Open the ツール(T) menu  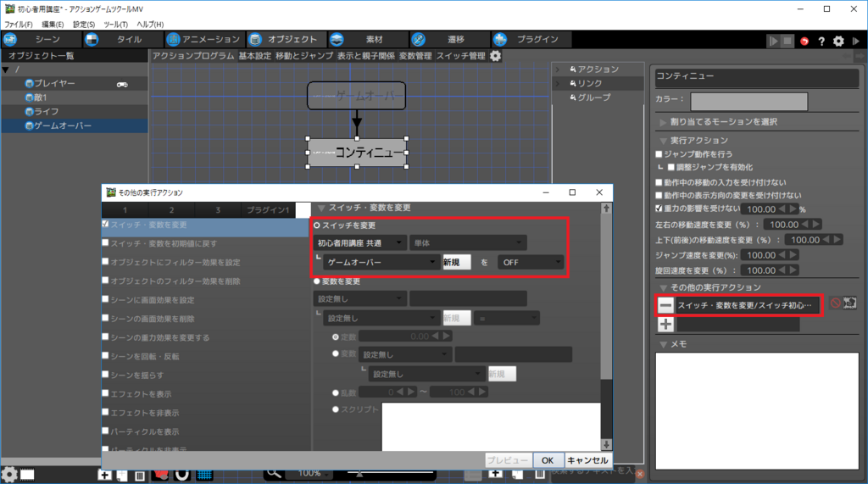[x=115, y=25]
